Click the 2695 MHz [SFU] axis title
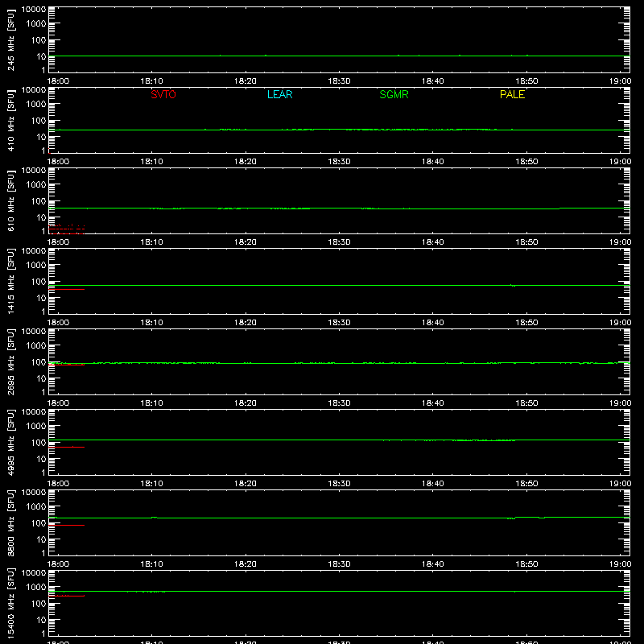The width and height of the screenshot is (644, 644). coord(10,361)
